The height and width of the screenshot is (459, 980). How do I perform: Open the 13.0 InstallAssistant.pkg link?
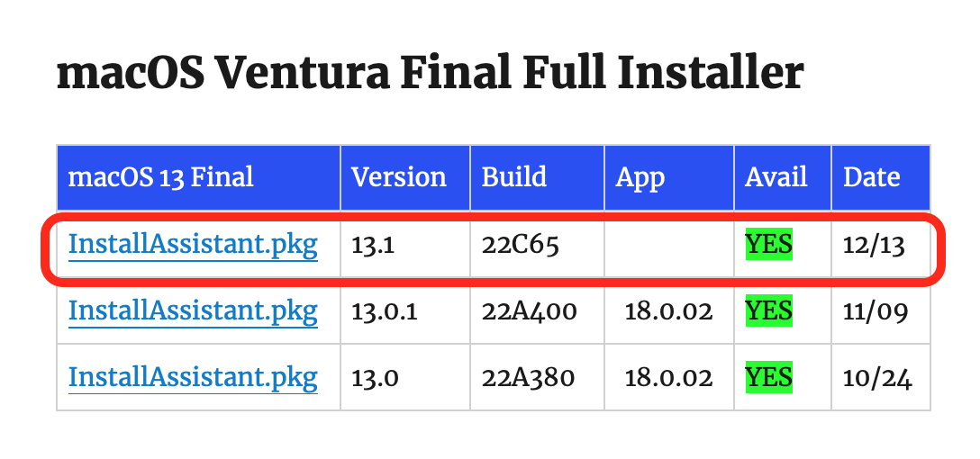pyautogui.click(x=193, y=377)
